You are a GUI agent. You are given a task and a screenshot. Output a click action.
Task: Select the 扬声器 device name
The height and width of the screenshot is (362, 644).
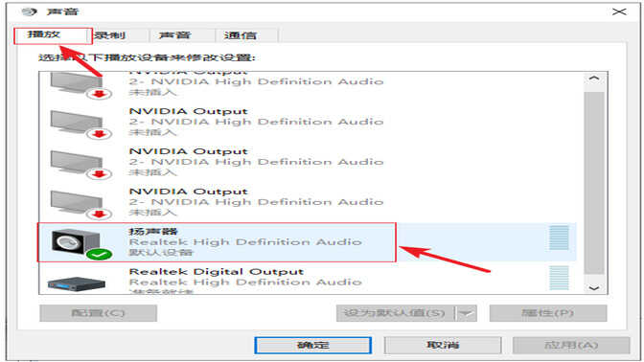(153, 231)
